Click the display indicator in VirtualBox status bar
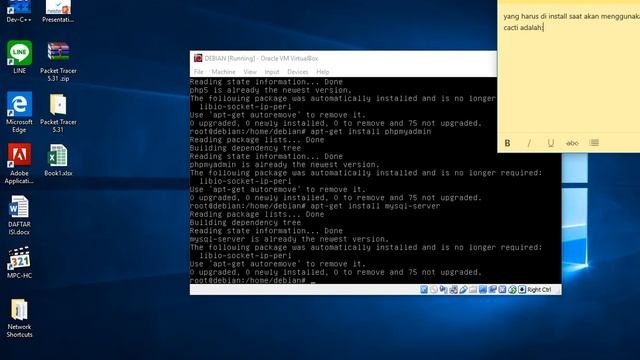The height and width of the screenshot is (360, 640). (x=483, y=289)
